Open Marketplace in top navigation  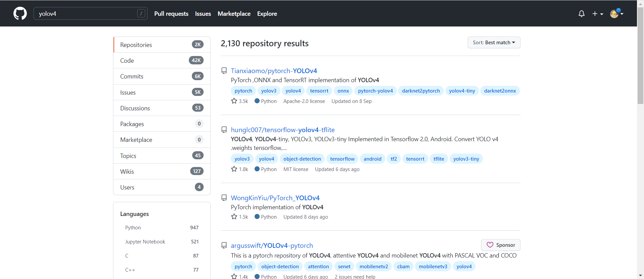(x=234, y=14)
